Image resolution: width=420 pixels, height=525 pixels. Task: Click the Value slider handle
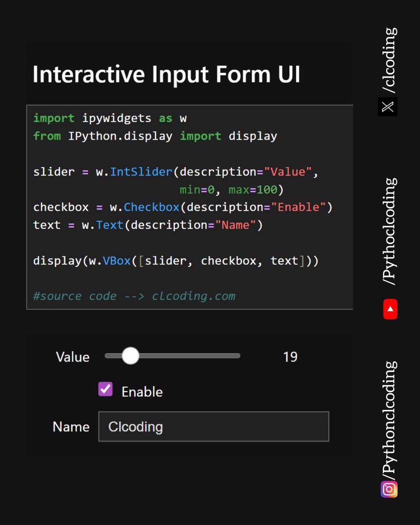(x=130, y=356)
